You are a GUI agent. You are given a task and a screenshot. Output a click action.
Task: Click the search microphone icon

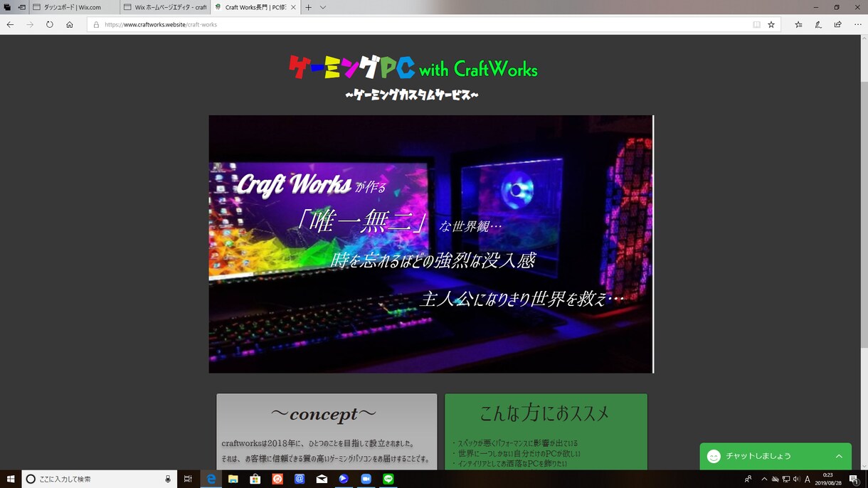pyautogui.click(x=168, y=479)
